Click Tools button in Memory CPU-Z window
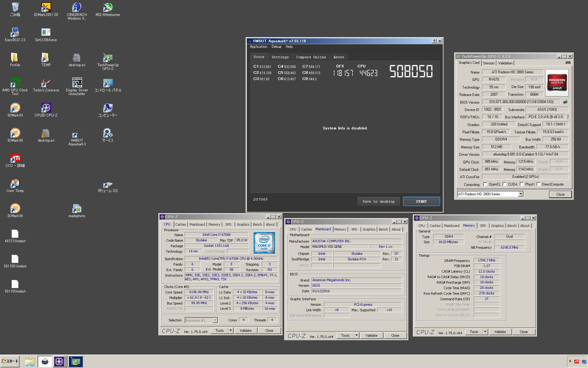This screenshot has width=588, height=368. coord(474,332)
